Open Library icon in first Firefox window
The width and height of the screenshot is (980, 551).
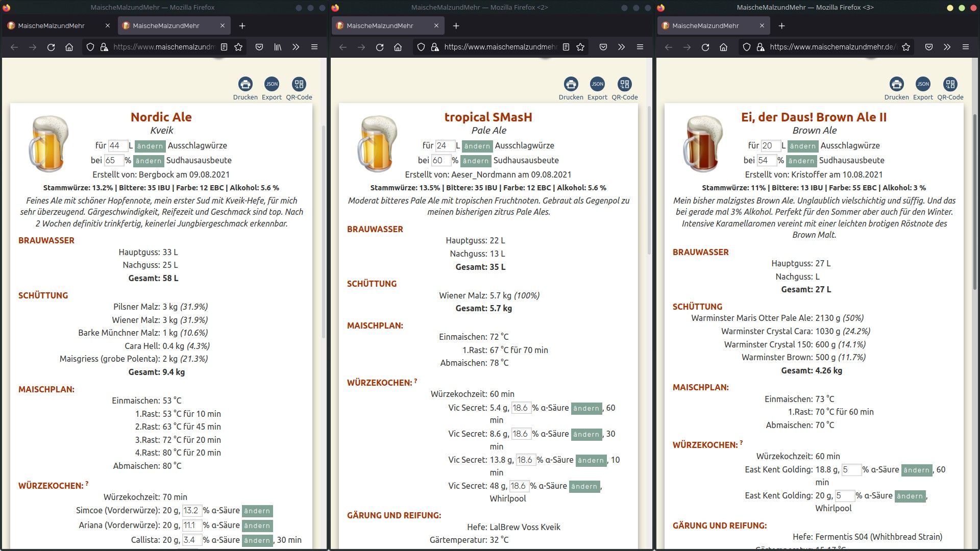(278, 47)
